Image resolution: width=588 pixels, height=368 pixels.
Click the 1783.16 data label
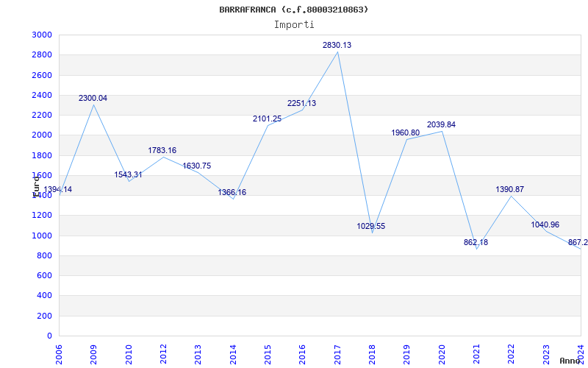(x=162, y=151)
